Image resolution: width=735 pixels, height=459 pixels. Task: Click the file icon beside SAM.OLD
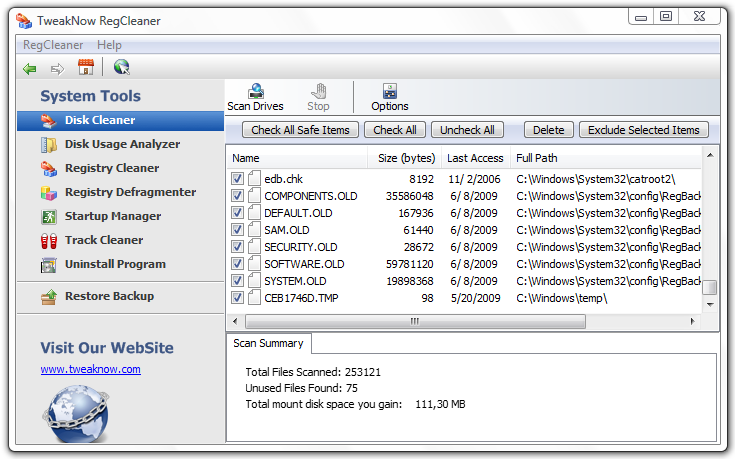coord(254,229)
